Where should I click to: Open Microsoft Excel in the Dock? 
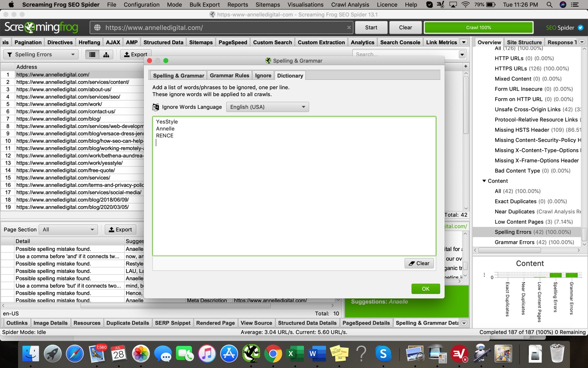click(x=295, y=354)
